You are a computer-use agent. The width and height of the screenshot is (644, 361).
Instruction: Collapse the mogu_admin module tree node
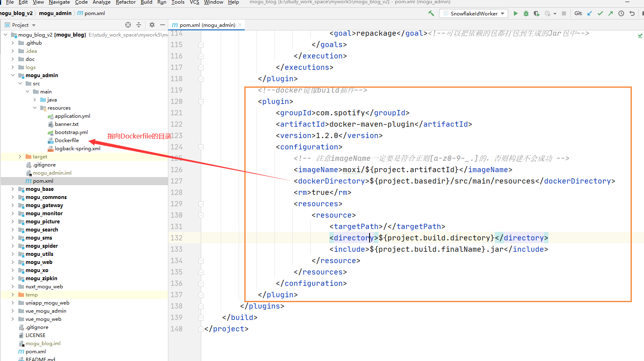(13, 75)
